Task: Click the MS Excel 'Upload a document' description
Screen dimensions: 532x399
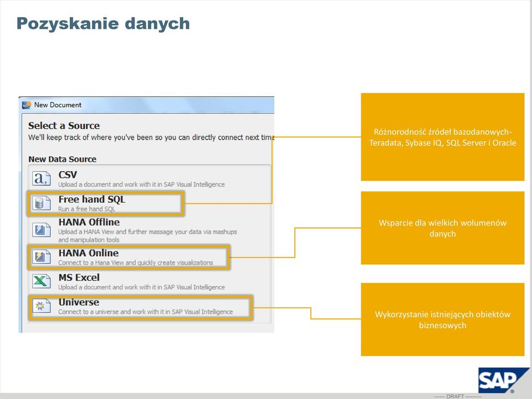Action: pyautogui.click(x=141, y=288)
